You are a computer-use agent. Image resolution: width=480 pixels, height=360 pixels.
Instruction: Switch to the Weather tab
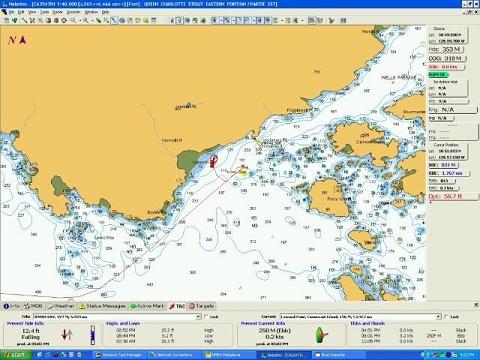tap(60, 306)
